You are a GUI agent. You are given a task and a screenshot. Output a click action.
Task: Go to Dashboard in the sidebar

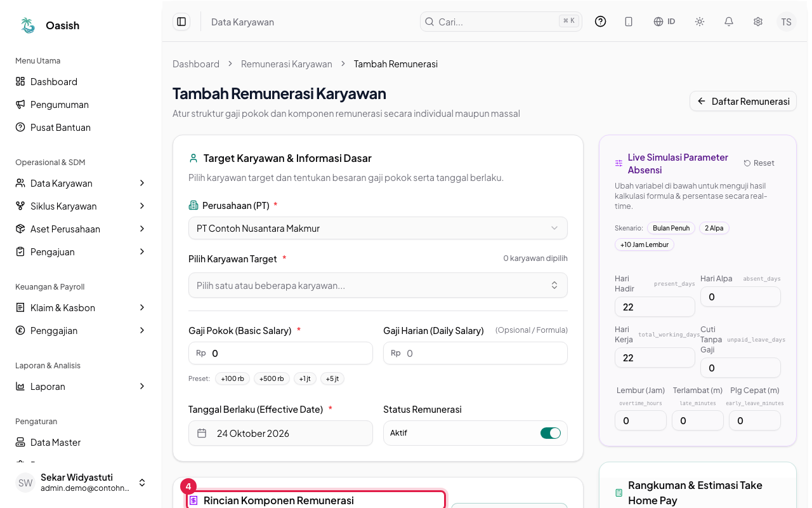pyautogui.click(x=81, y=81)
